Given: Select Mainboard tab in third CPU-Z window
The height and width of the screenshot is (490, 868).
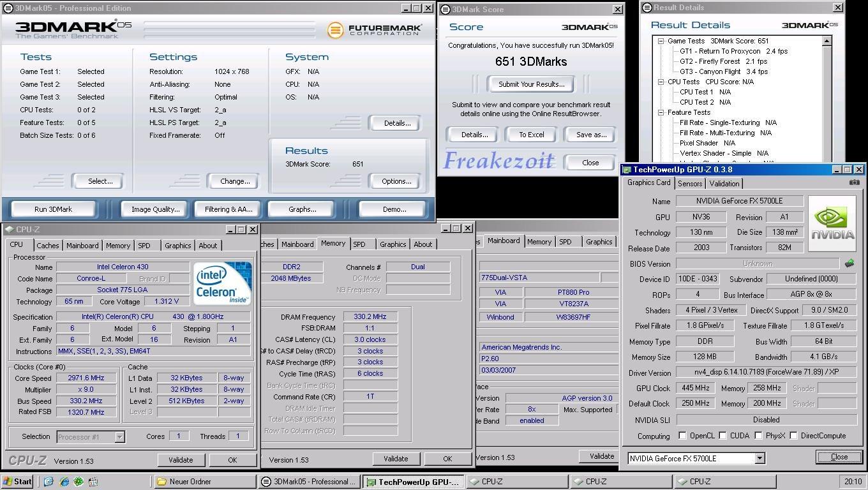Looking at the screenshot, I should tap(504, 241).
